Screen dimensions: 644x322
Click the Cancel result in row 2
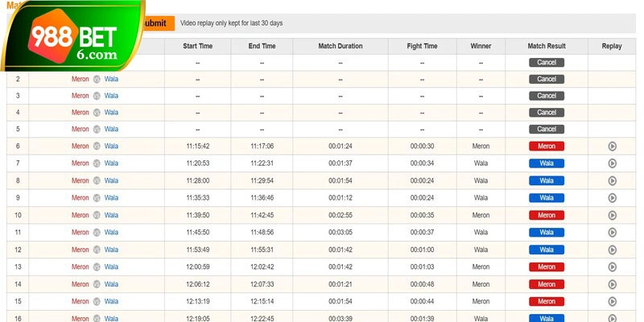[x=547, y=79]
